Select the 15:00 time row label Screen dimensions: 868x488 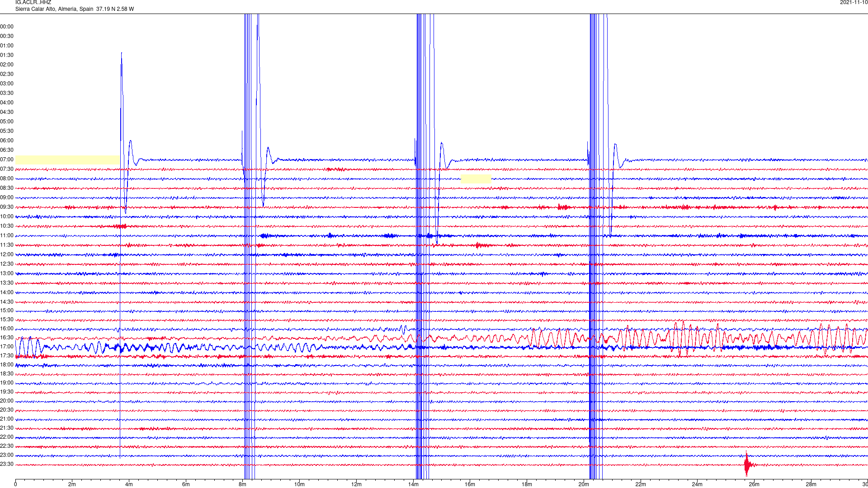7,310
